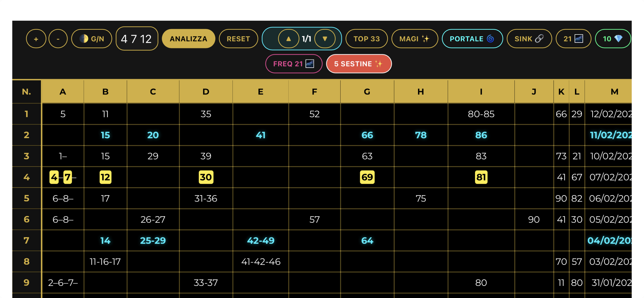Click the plus (+) round button
Image resolution: width=644 pixels, height=298 pixels.
click(x=36, y=39)
